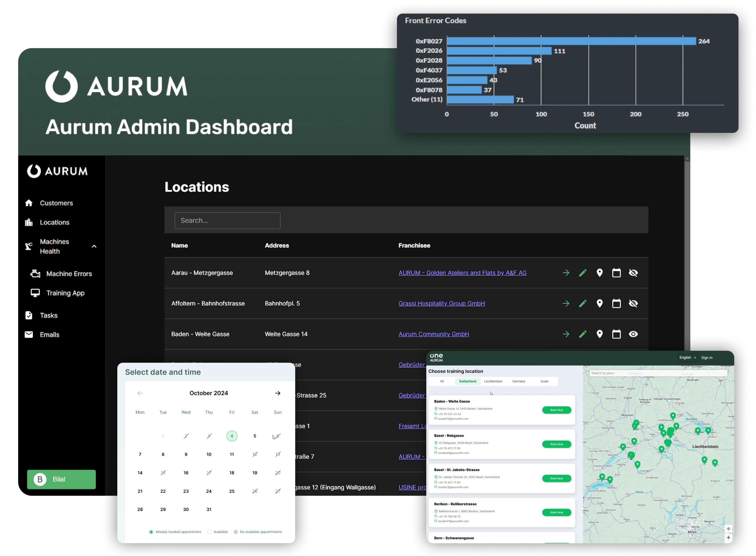This screenshot has width=756, height=556.
Task: Show Aarau - Metzgergasse map pin
Action: point(600,273)
